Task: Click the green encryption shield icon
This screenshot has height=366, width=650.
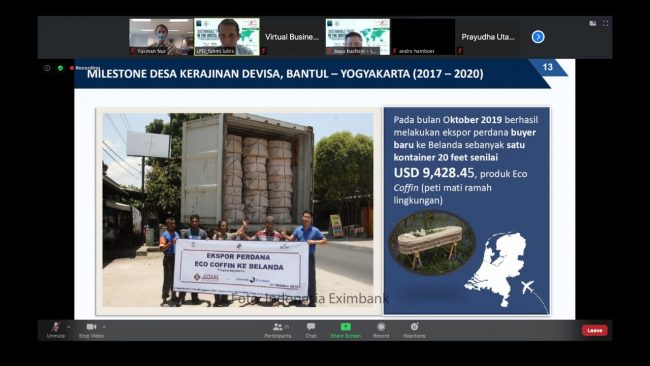Action: tap(61, 68)
